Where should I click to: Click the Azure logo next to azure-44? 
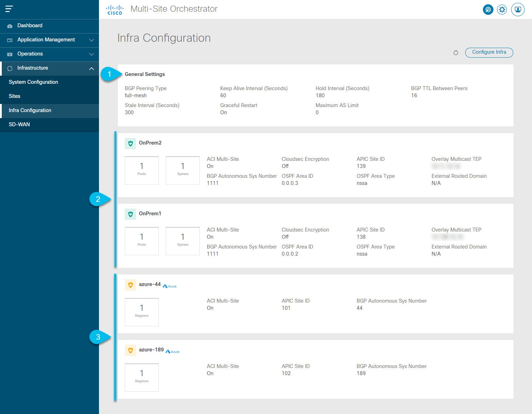[x=170, y=286]
